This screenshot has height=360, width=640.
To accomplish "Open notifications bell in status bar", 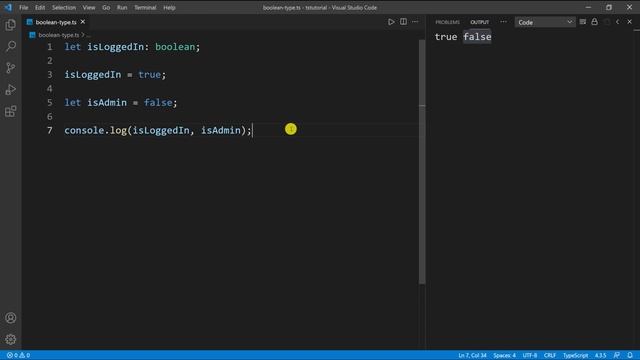I will (x=630, y=356).
